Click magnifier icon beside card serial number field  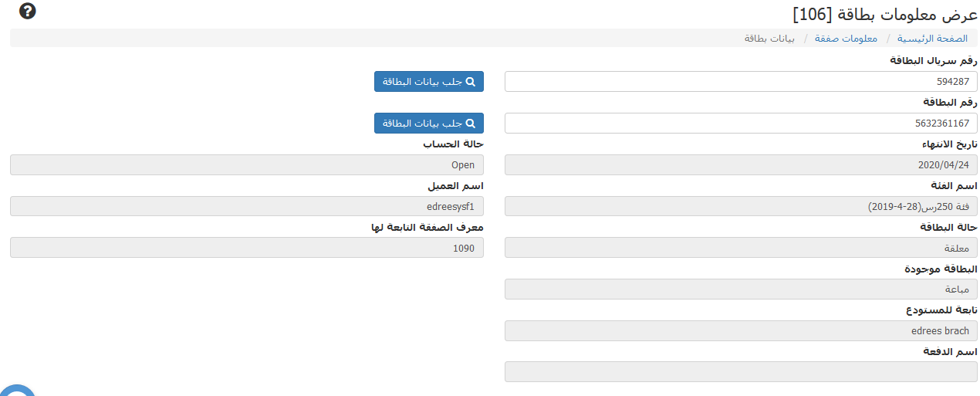(470, 81)
